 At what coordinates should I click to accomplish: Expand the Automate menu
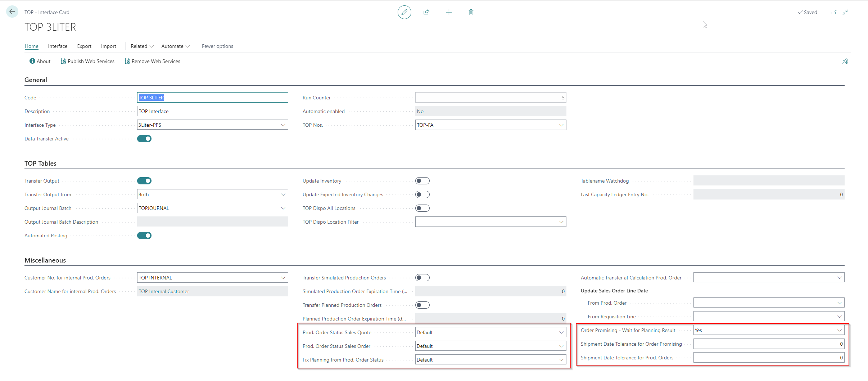[x=175, y=46]
